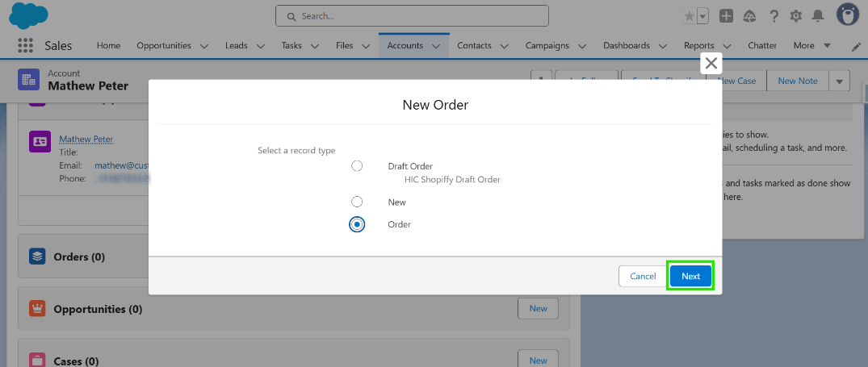Screen dimensions: 868x367
Task: Select the Order record type radio
Action: (357, 224)
